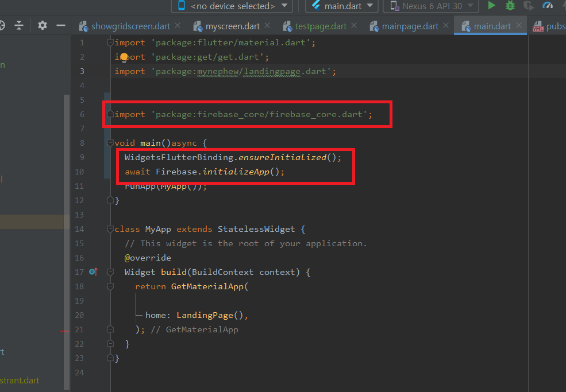This screenshot has height=392, width=566.
Task: Close mainpage.dart tab
Action: tap(446, 26)
